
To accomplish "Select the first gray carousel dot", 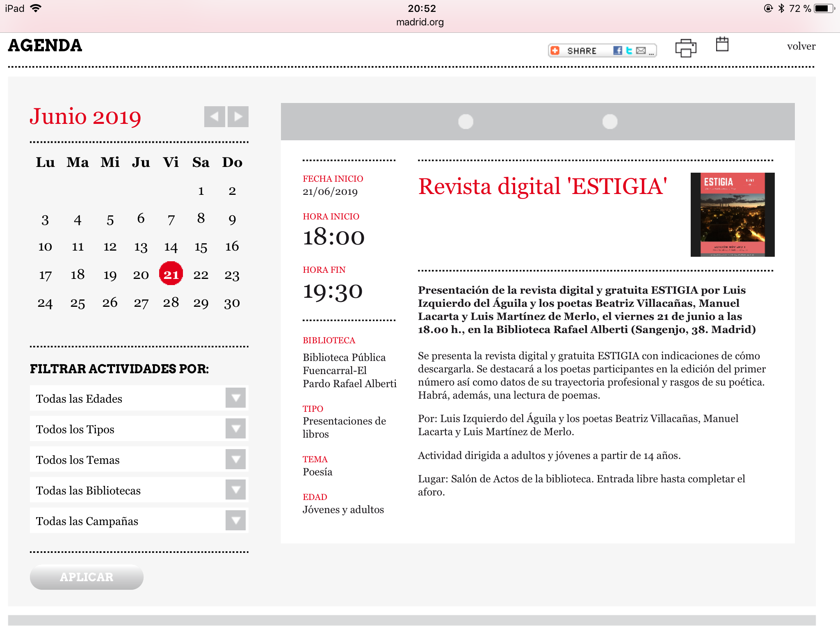I will pyautogui.click(x=466, y=122).
